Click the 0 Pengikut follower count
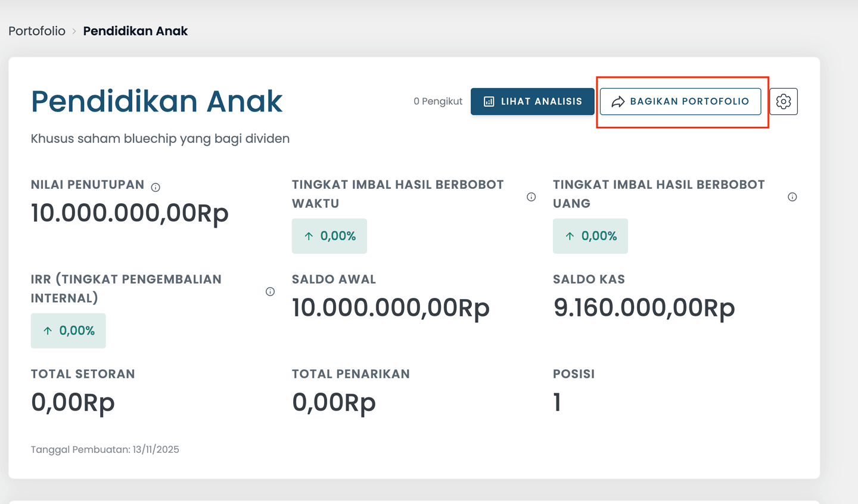858x504 pixels. coord(438,101)
